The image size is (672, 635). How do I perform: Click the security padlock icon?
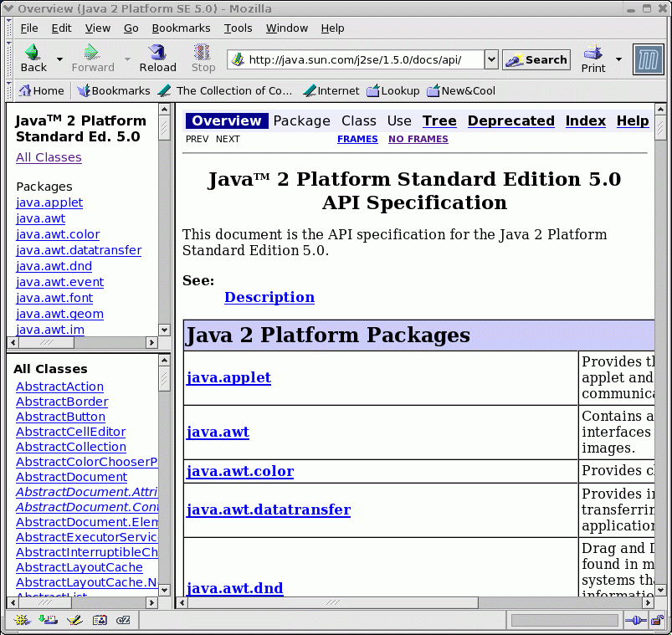[x=657, y=620]
